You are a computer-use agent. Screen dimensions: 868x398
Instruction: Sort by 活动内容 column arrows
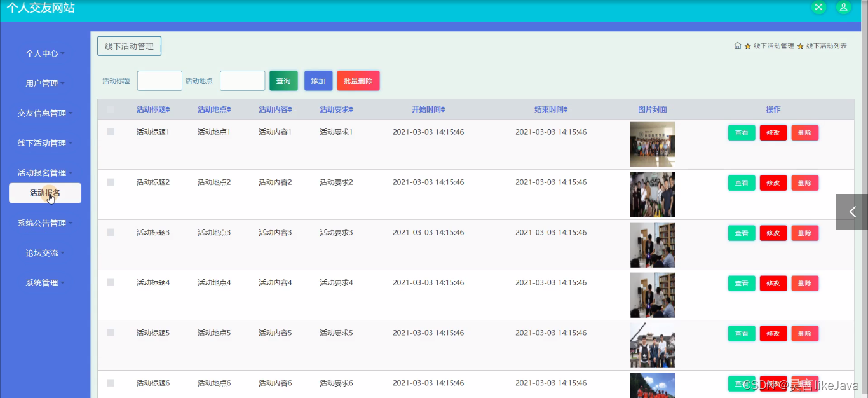[x=290, y=109]
